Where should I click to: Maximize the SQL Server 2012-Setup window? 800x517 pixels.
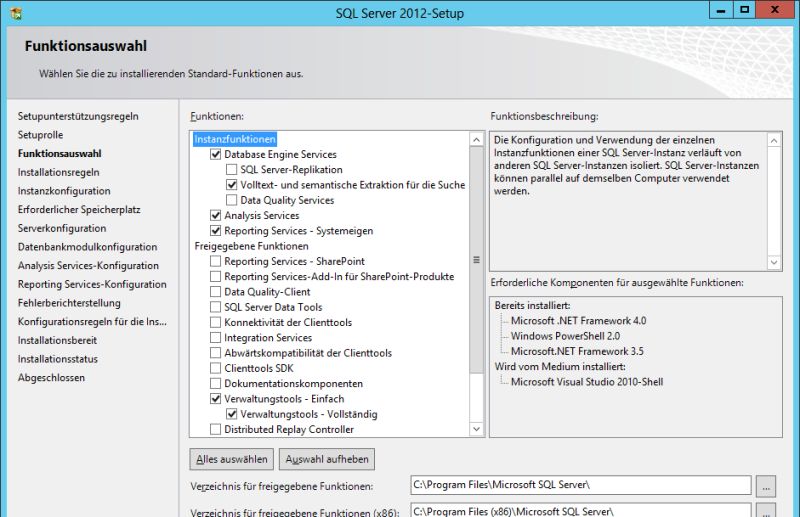tap(744, 10)
